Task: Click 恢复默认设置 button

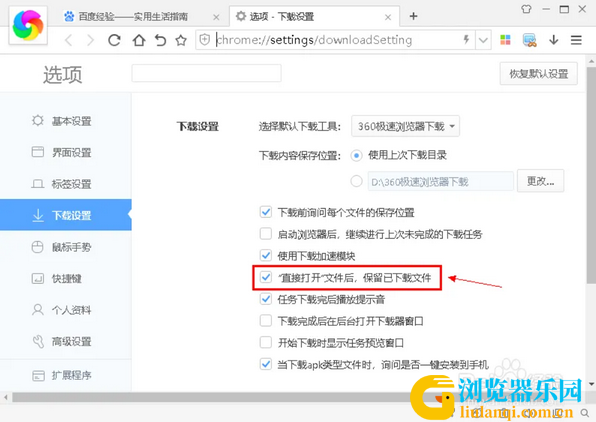Action: [x=539, y=74]
